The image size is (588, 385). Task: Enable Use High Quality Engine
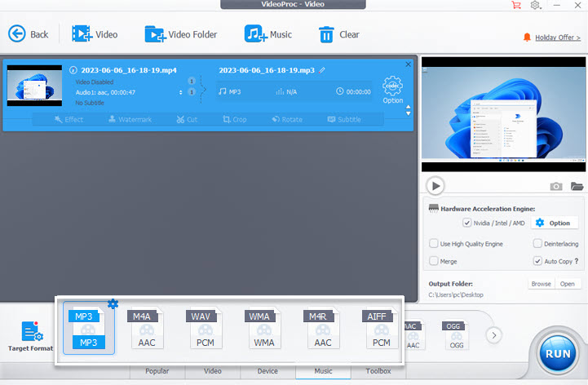(x=434, y=244)
